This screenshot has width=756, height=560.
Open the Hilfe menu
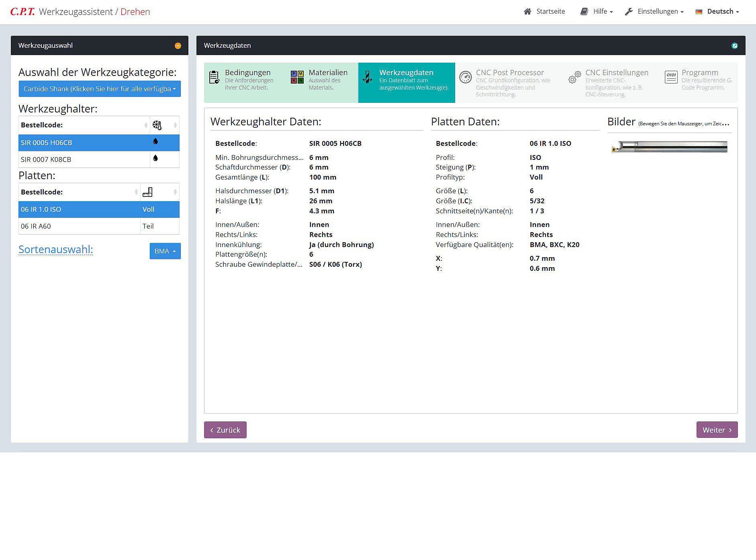tap(597, 11)
